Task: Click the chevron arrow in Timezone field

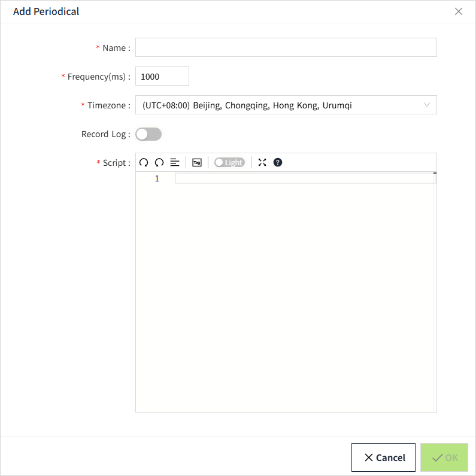Action: point(427,105)
